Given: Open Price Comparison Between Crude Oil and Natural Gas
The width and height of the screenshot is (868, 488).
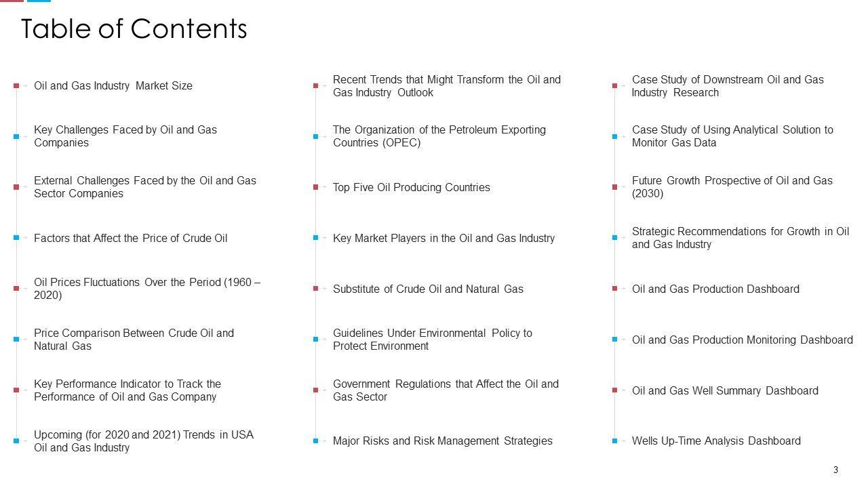Looking at the screenshot, I should click(134, 340).
